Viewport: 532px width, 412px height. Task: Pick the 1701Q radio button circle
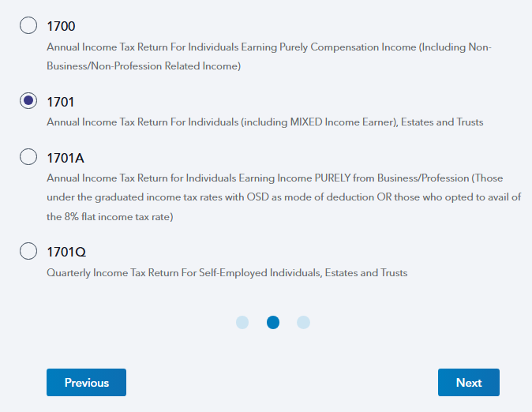coord(28,251)
